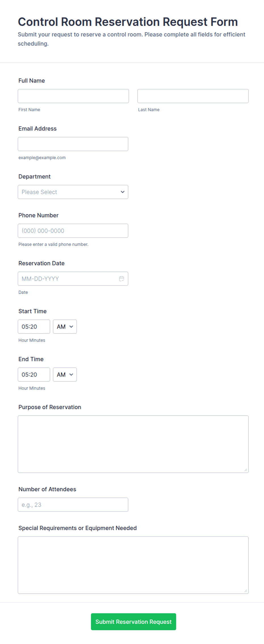
Task: Click the Department dropdown chevron arrow
Action: coord(123,192)
